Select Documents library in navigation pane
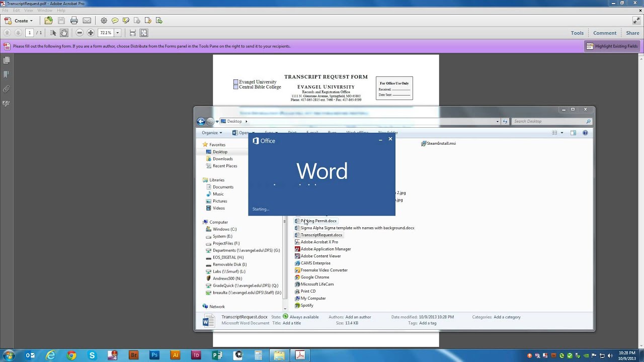Screen dimensions: 644x362 point(219,187)
